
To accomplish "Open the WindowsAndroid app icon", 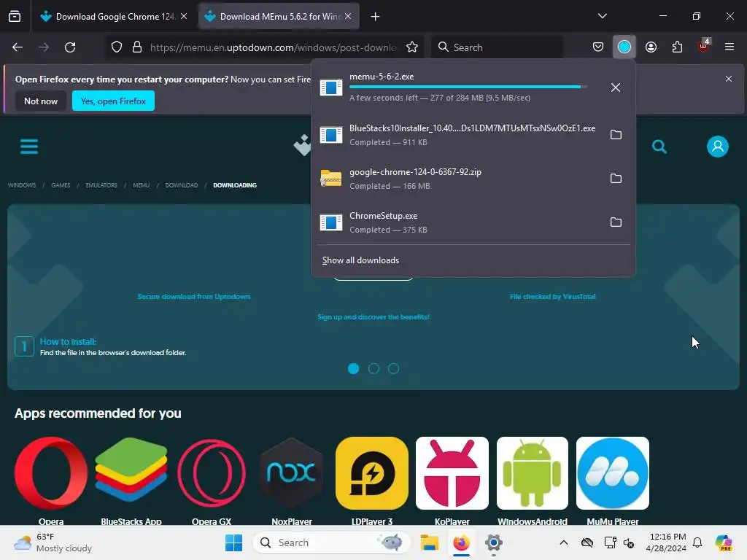I will point(532,473).
